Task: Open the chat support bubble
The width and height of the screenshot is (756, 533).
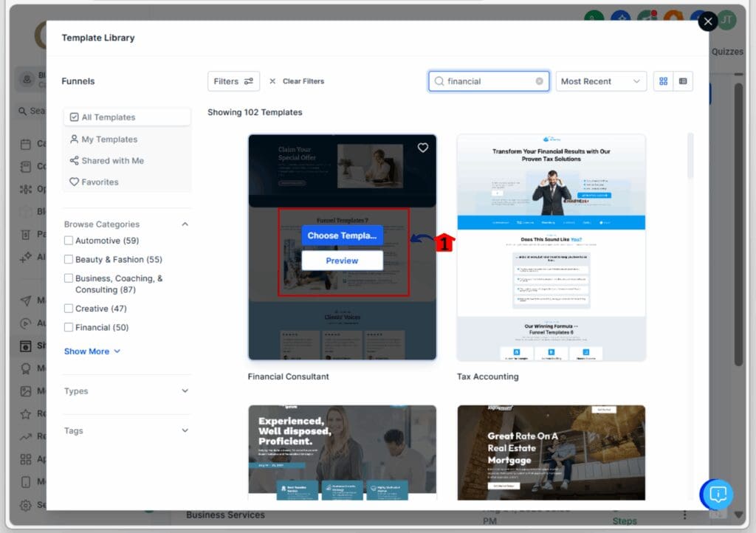Action: [717, 495]
